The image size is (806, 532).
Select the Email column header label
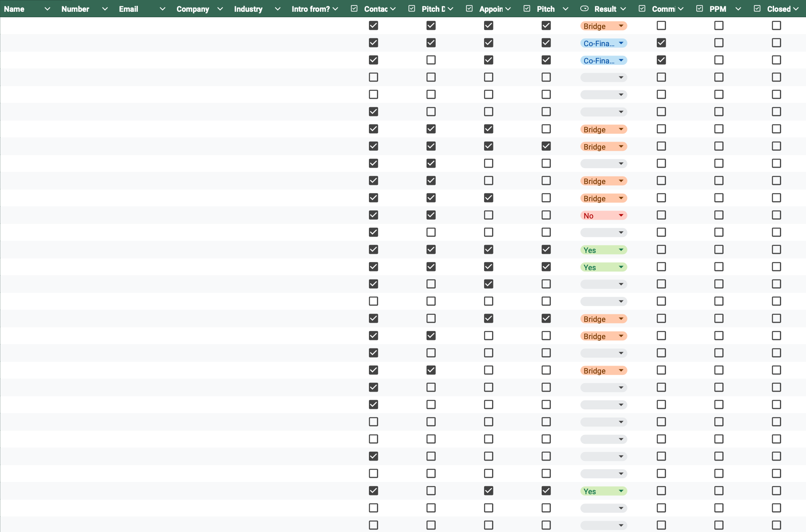tap(129, 9)
